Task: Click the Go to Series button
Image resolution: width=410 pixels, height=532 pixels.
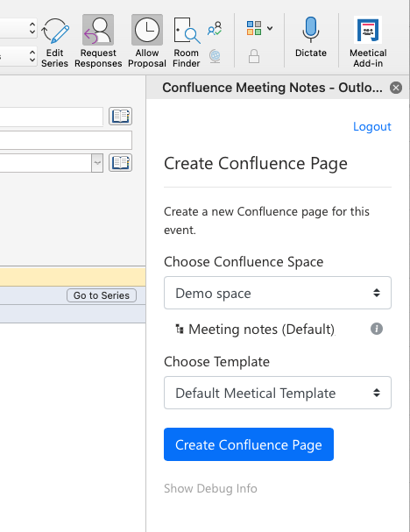Action: pyautogui.click(x=102, y=295)
